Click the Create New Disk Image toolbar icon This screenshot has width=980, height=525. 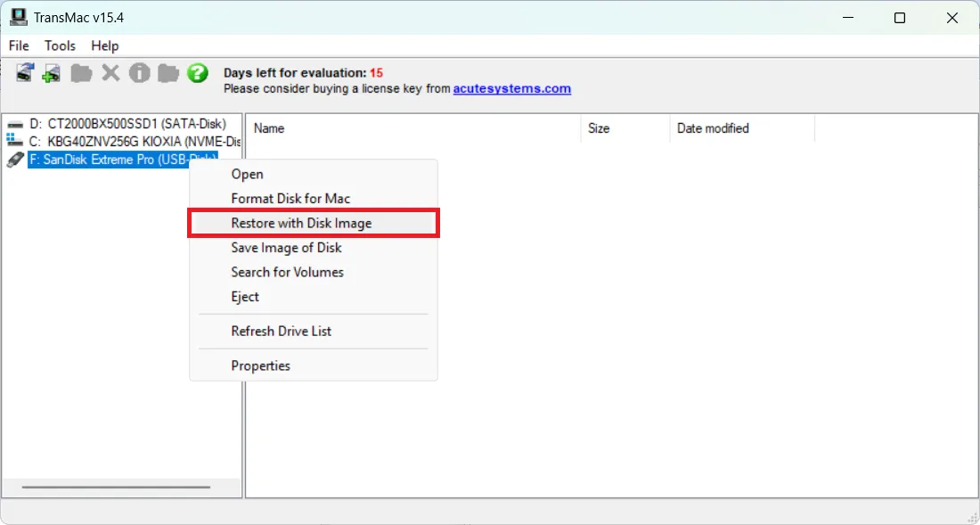pyautogui.click(x=52, y=73)
